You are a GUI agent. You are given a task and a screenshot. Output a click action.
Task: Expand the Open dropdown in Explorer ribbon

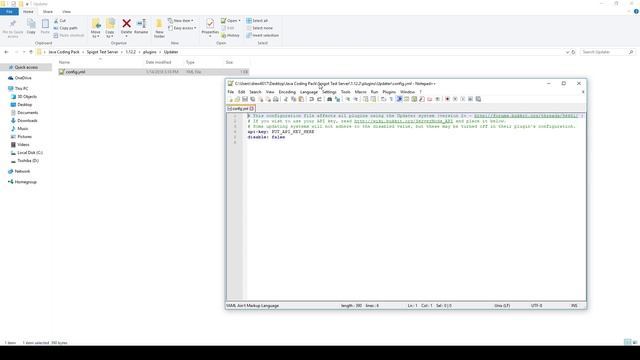click(x=240, y=20)
